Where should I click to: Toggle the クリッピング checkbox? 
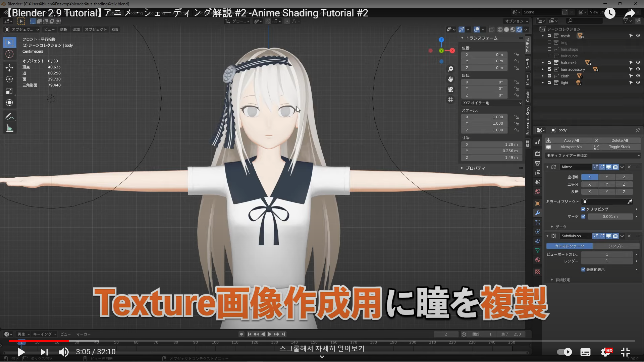(583, 209)
